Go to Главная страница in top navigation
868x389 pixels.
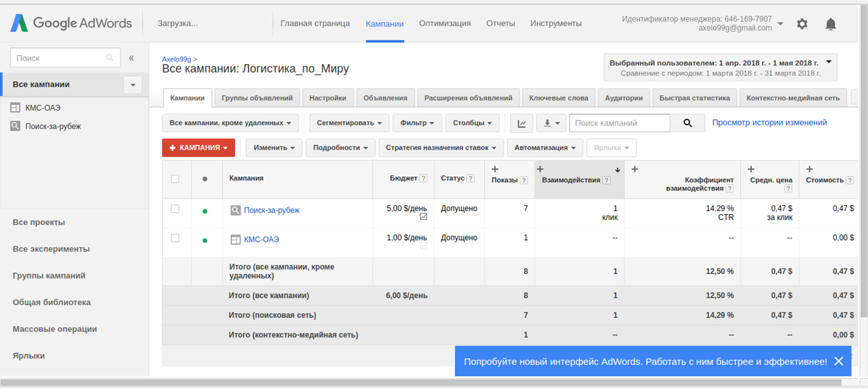point(315,23)
